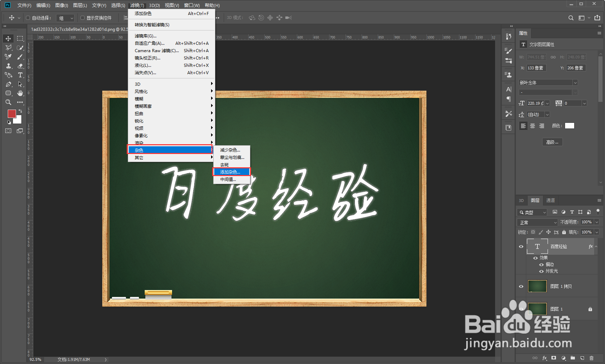Switch to the 通道 tab
The image size is (605, 364).
click(x=550, y=200)
